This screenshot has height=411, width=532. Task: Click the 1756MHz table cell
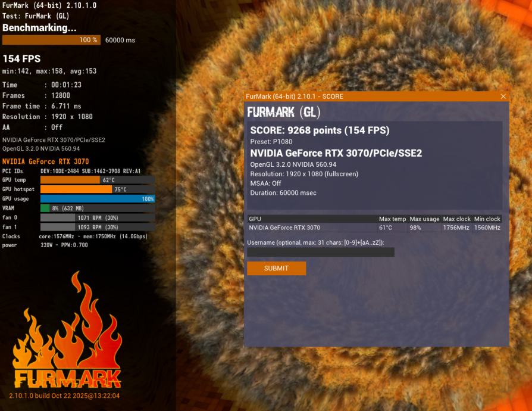456,228
